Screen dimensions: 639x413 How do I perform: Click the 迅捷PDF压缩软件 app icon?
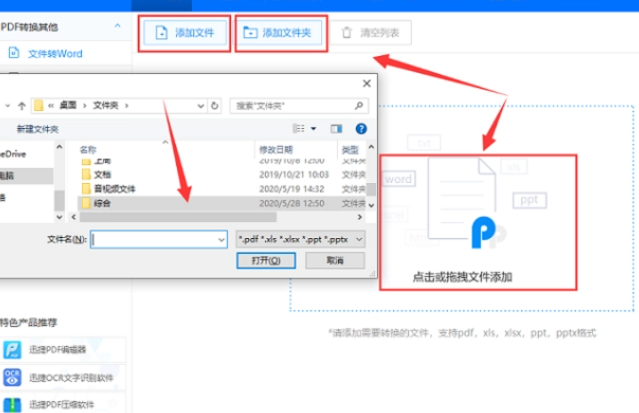12,405
